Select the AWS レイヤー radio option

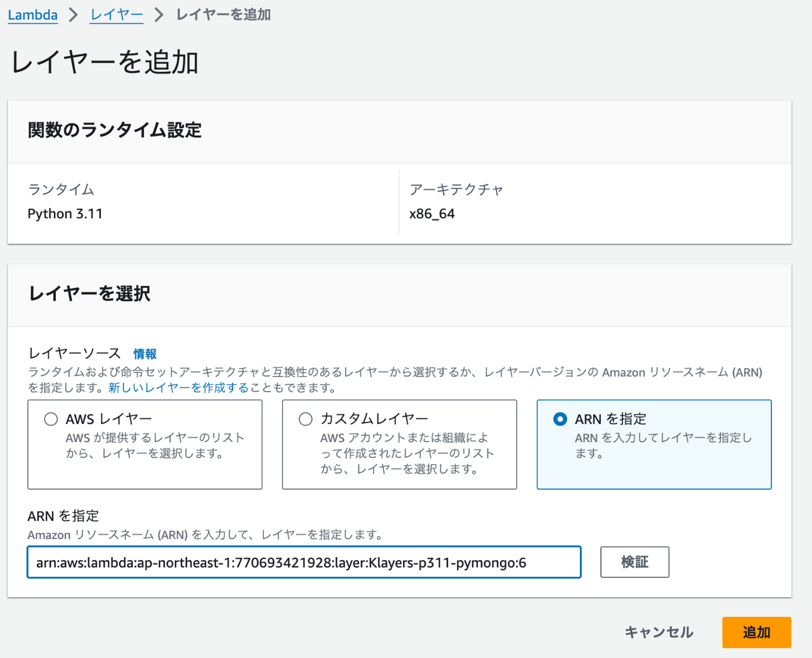(x=51, y=419)
